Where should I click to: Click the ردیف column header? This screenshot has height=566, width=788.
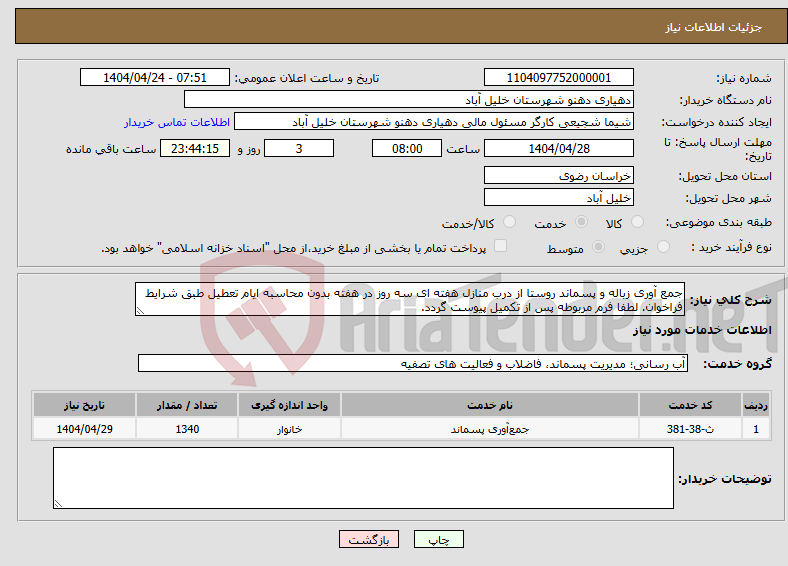(x=756, y=405)
